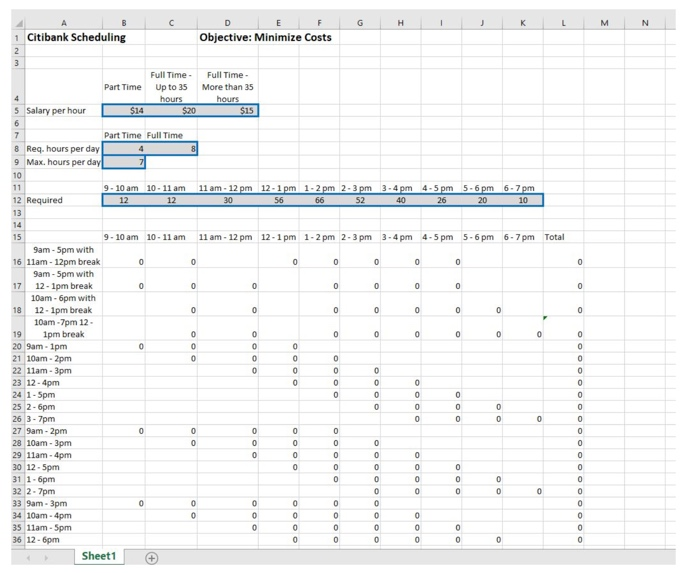This screenshot has height=573, width=686.
Task: Select full time required hours value 8
Action: pyautogui.click(x=171, y=149)
